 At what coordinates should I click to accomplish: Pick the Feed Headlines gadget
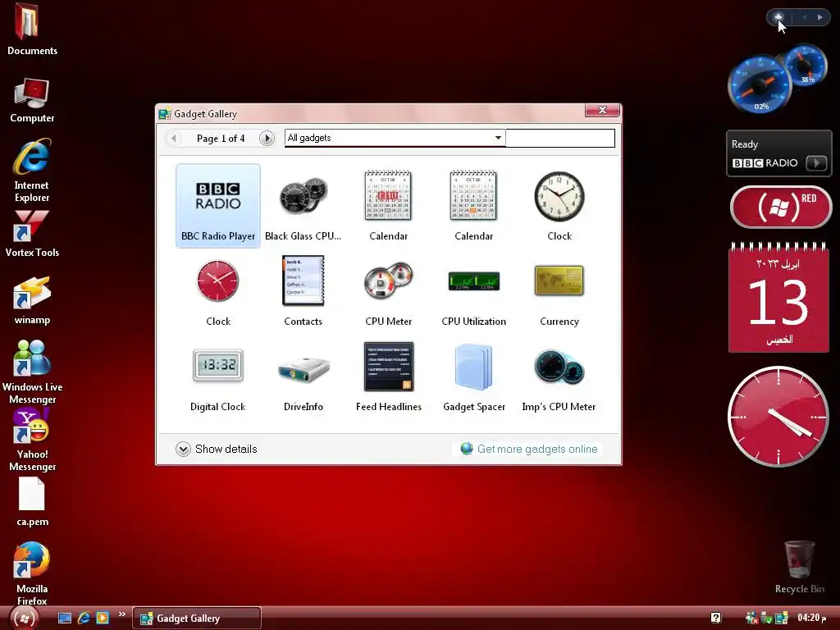point(388,377)
